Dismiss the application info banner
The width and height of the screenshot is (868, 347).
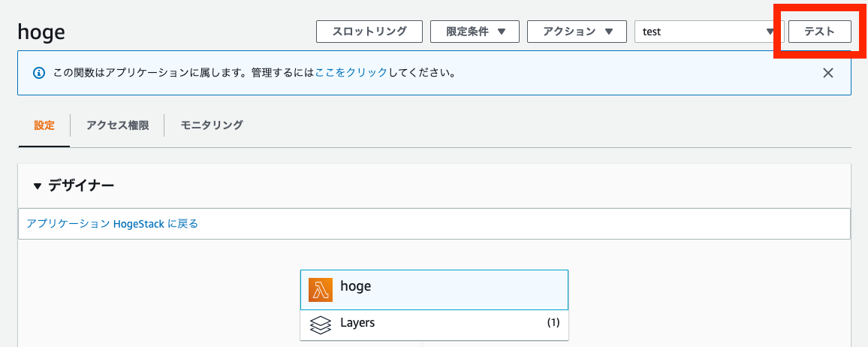(828, 73)
